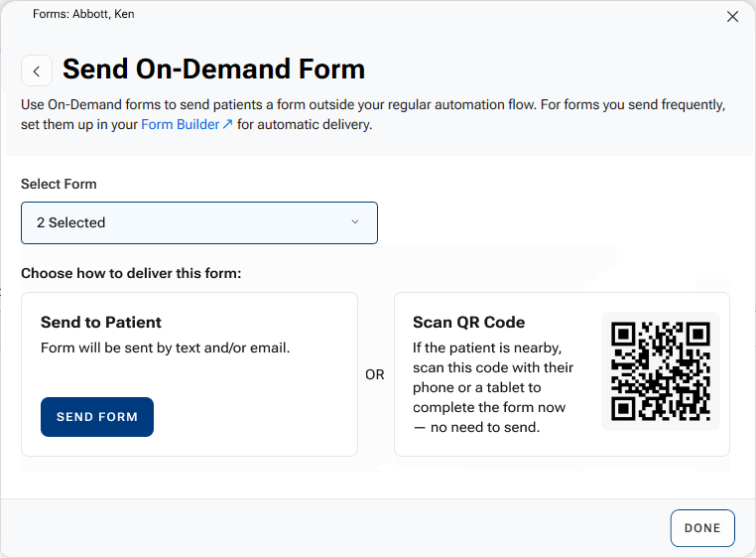Click the On-Demand forms description paragraph

375,114
